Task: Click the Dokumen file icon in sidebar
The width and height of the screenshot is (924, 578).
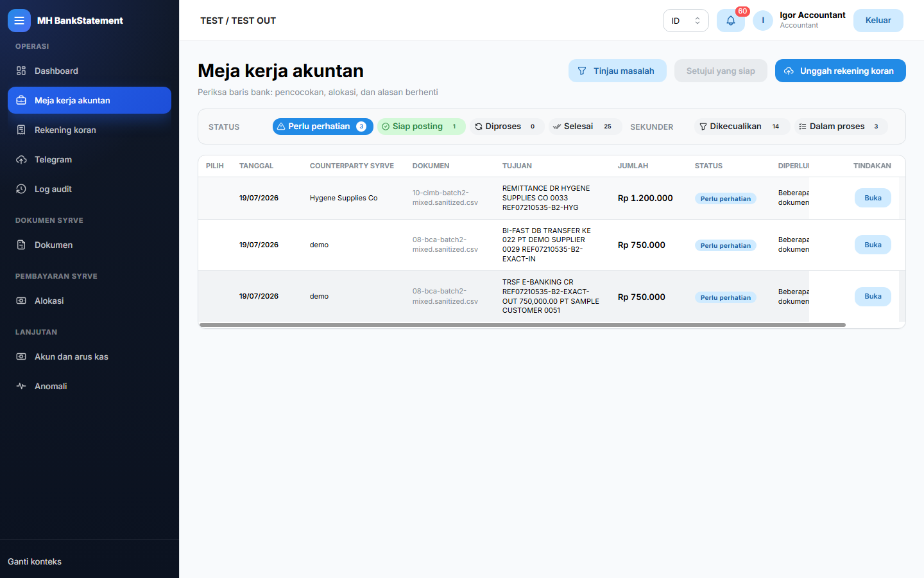Action: pyautogui.click(x=21, y=245)
